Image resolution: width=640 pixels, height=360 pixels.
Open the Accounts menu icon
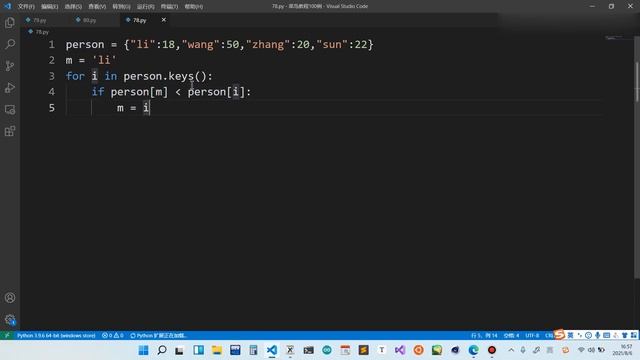(x=10, y=298)
